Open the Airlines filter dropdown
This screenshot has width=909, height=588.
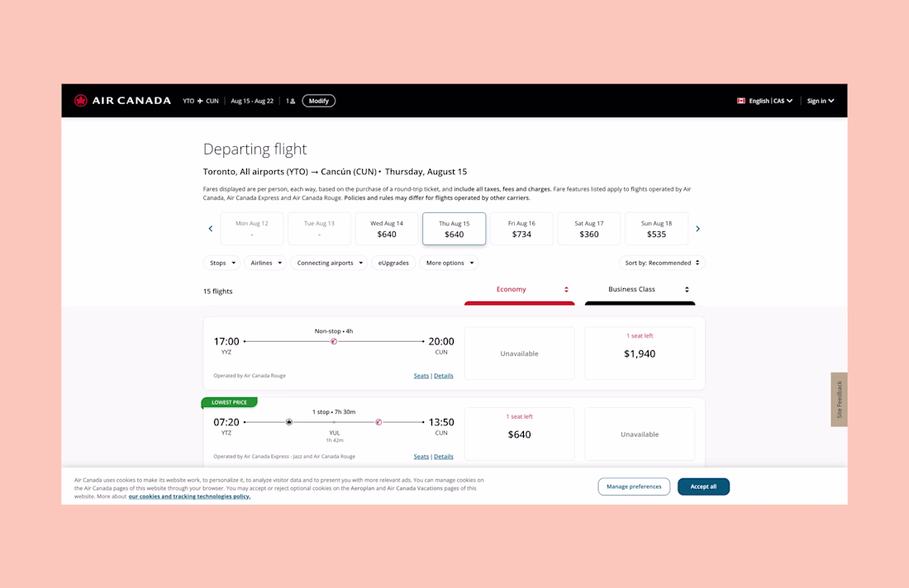265,263
